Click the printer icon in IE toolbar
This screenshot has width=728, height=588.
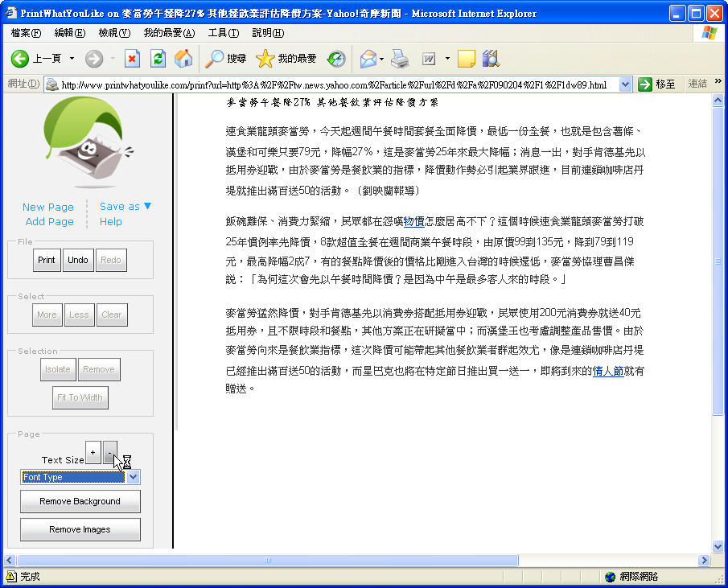point(400,59)
